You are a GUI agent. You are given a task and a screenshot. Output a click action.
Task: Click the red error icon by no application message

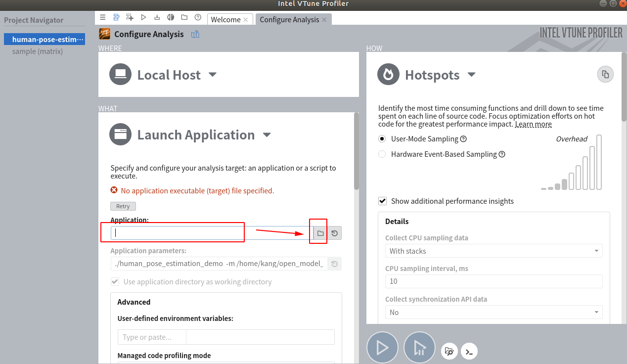tap(114, 190)
